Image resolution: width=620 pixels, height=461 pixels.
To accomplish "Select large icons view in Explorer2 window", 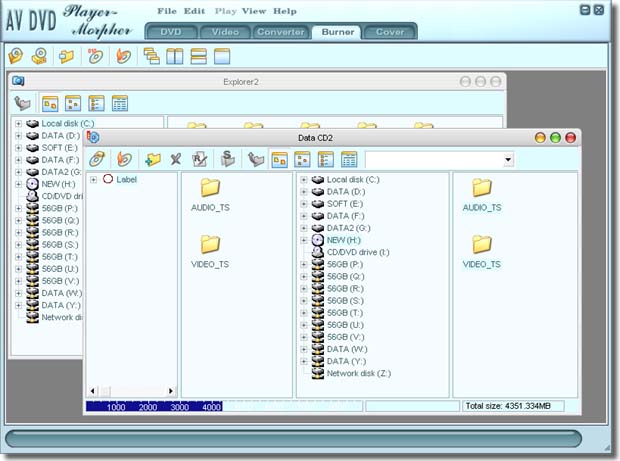I will click(50, 104).
